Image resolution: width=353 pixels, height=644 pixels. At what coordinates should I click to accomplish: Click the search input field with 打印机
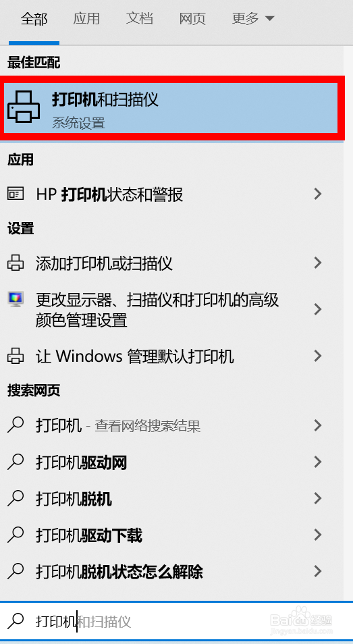[177, 622]
